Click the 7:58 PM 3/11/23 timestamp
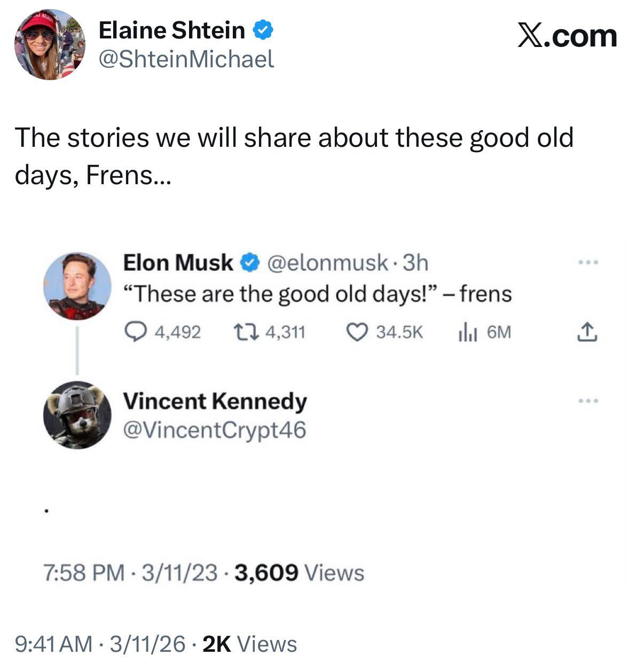The width and height of the screenshot is (644, 663). point(131,573)
